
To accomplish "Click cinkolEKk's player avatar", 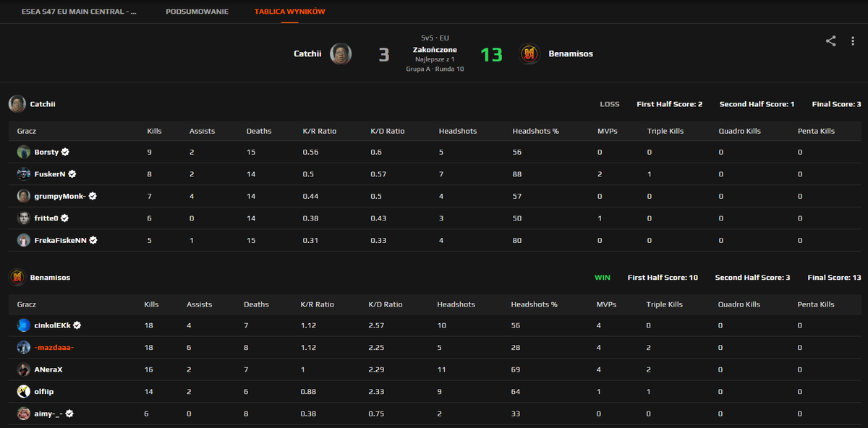I will [23, 325].
